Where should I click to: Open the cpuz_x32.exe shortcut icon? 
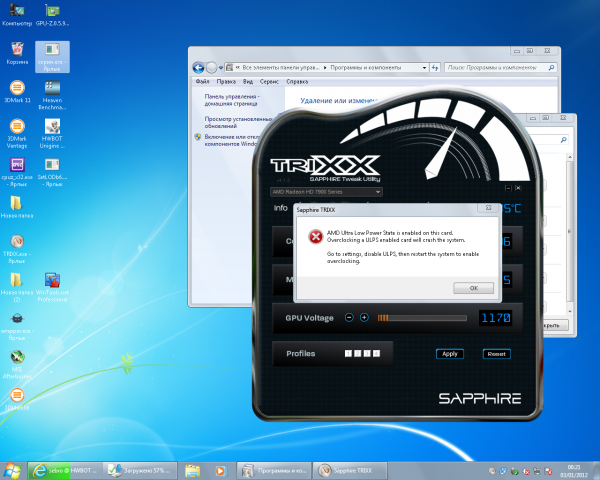click(x=17, y=172)
